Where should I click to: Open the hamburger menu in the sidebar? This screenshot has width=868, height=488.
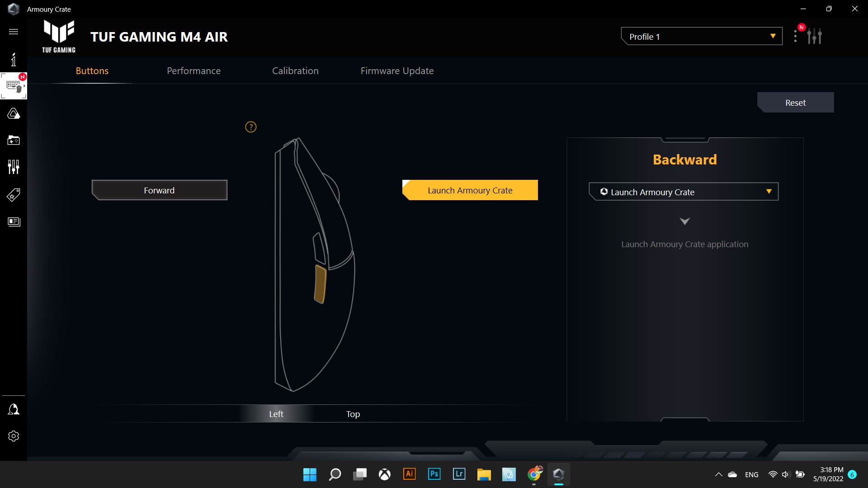[x=14, y=32]
